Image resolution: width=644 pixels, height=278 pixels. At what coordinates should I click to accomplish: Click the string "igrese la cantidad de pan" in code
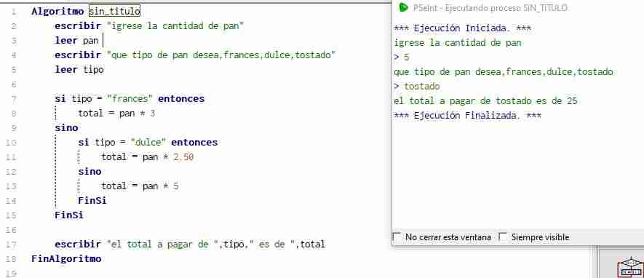[175, 26]
